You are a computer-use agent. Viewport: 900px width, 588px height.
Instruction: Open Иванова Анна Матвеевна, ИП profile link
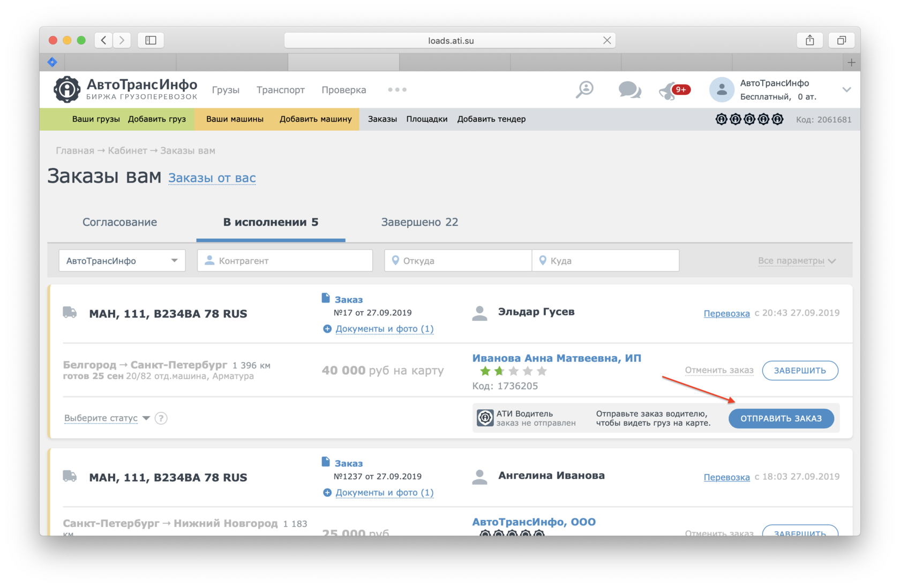[x=557, y=358]
